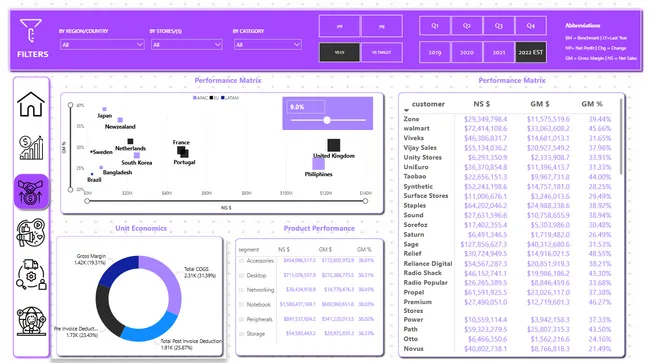Select the 2022 EST year button
650x363 pixels.
coord(531,52)
